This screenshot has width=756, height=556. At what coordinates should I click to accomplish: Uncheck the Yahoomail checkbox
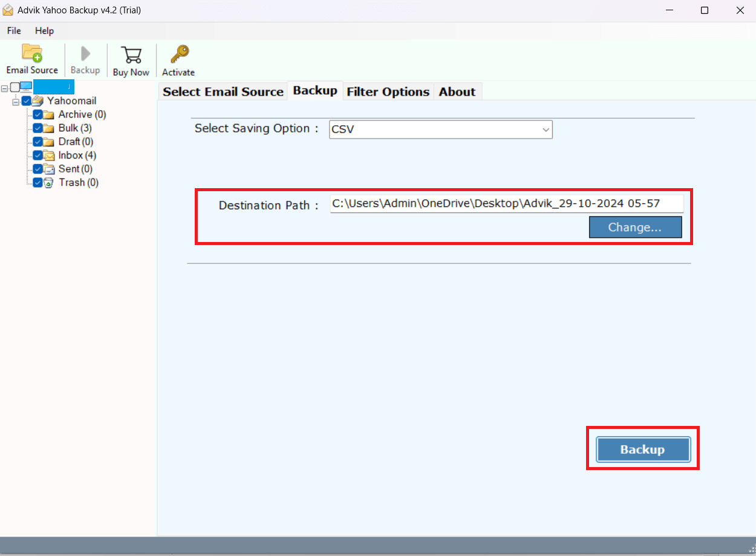pyautogui.click(x=26, y=101)
